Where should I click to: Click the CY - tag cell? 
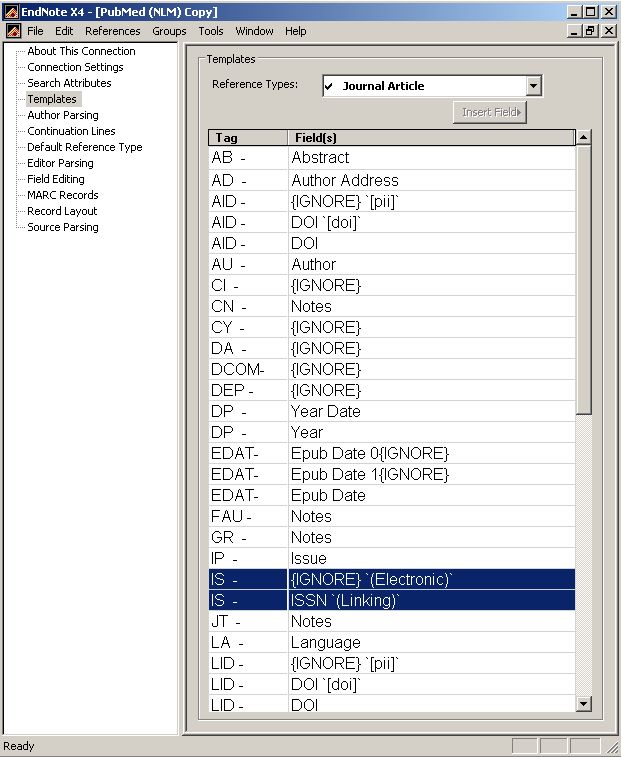(248, 327)
